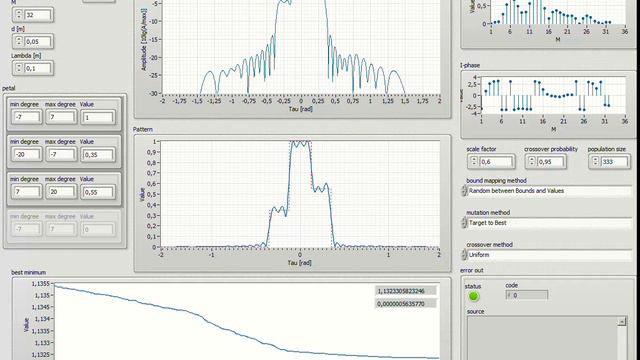Open the crossover method selector showing Uniform
Screen dimensions: 640x360
549,255
